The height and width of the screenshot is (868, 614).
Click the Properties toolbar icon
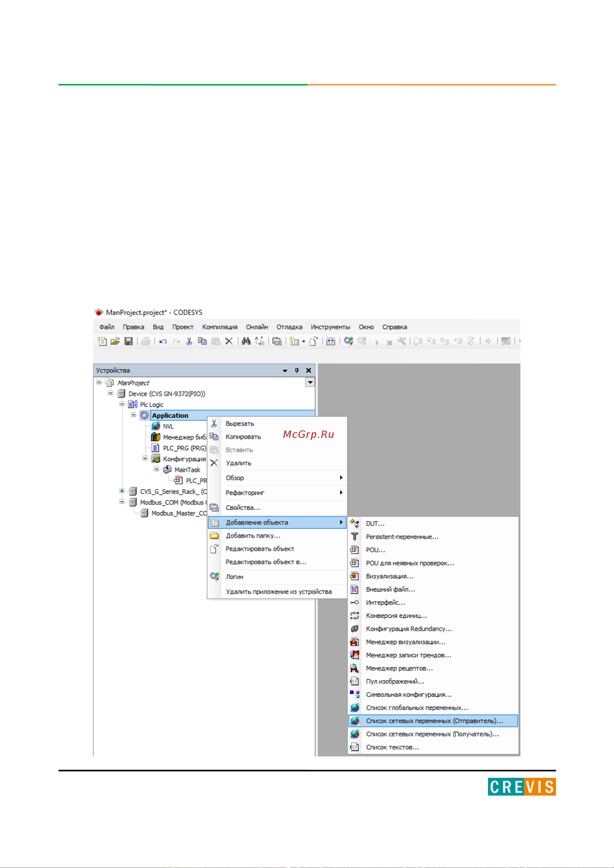277,341
